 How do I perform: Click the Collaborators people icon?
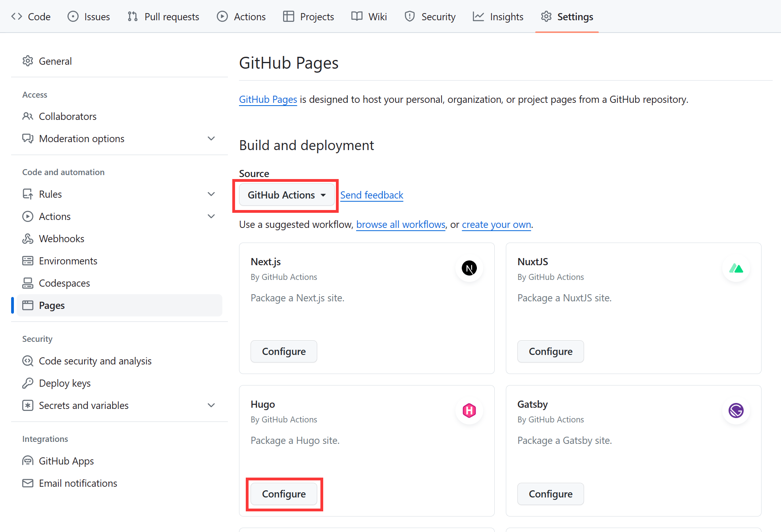point(28,116)
